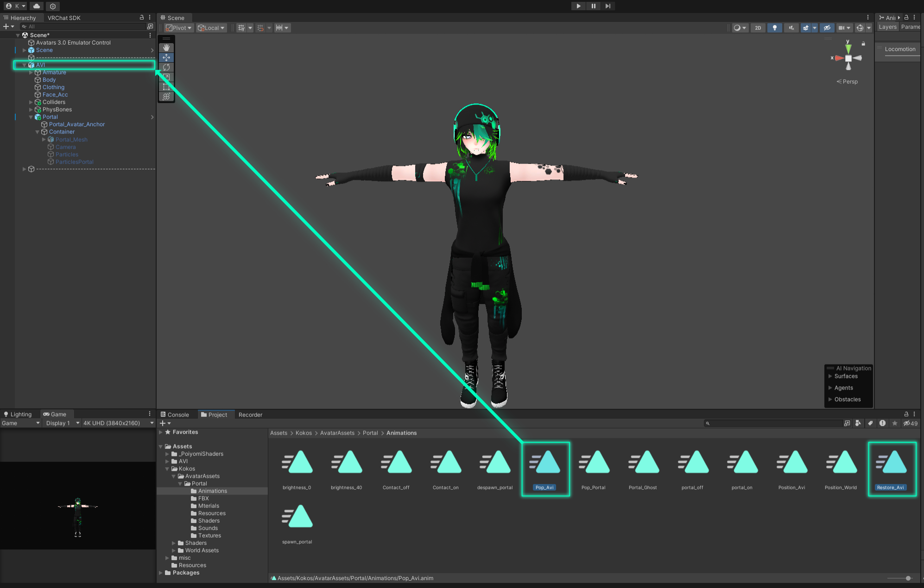Open the scene draw mode dropdown

(740, 28)
